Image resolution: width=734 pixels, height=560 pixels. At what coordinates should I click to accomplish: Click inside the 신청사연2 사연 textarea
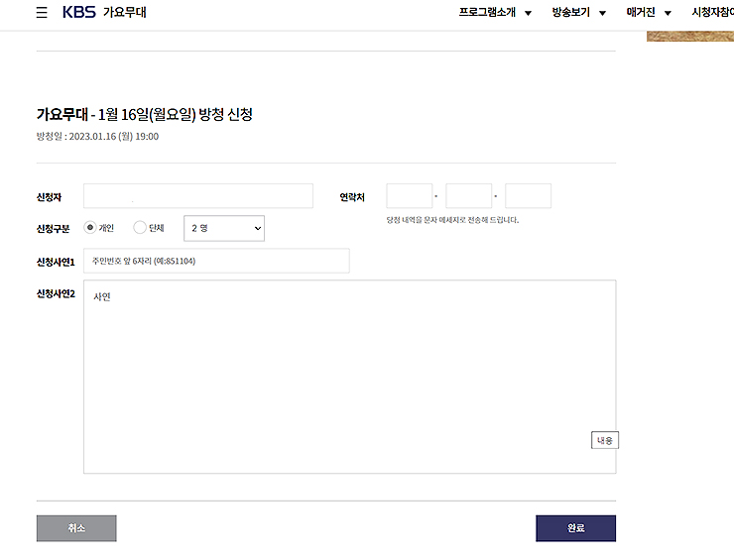click(x=350, y=377)
